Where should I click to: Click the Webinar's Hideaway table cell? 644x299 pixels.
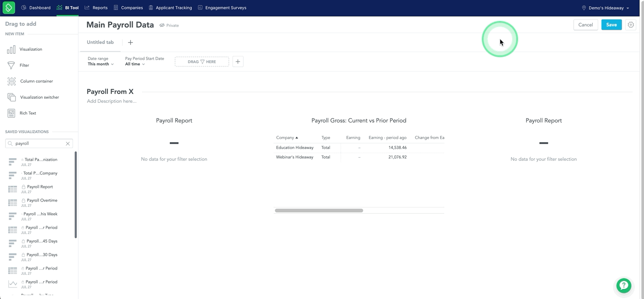(x=295, y=157)
